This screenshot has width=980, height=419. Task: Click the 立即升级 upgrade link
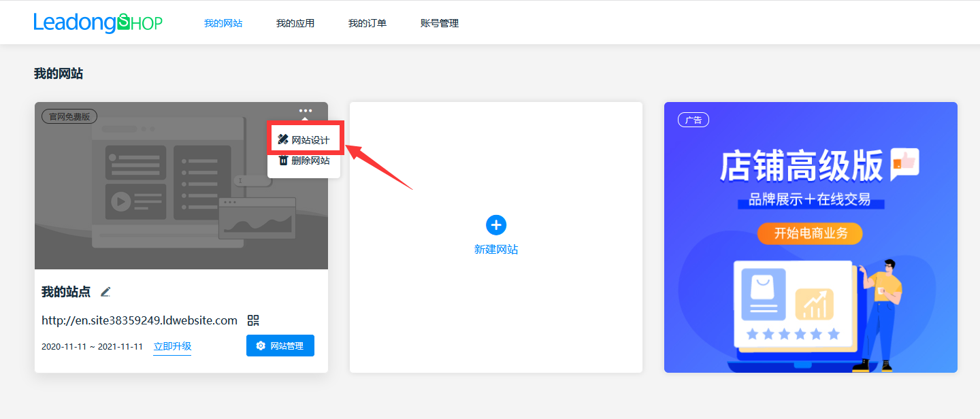point(172,346)
